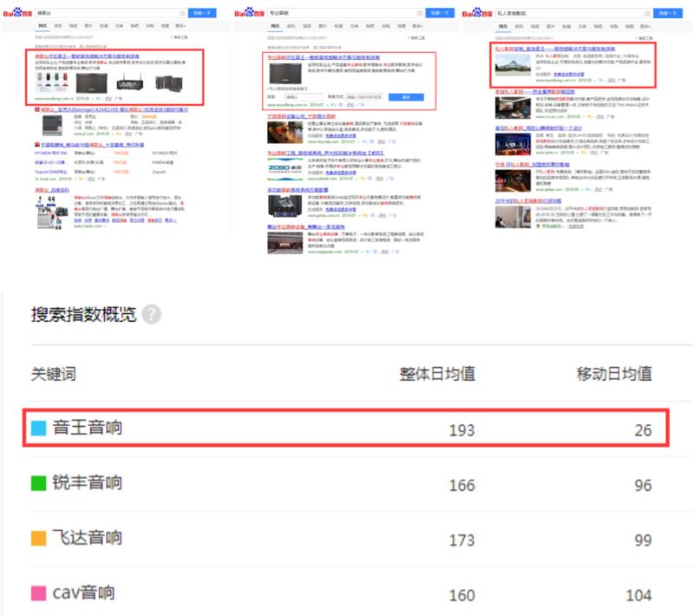
Task: Click the value 104 in the cav音响 row
Action: [639, 596]
